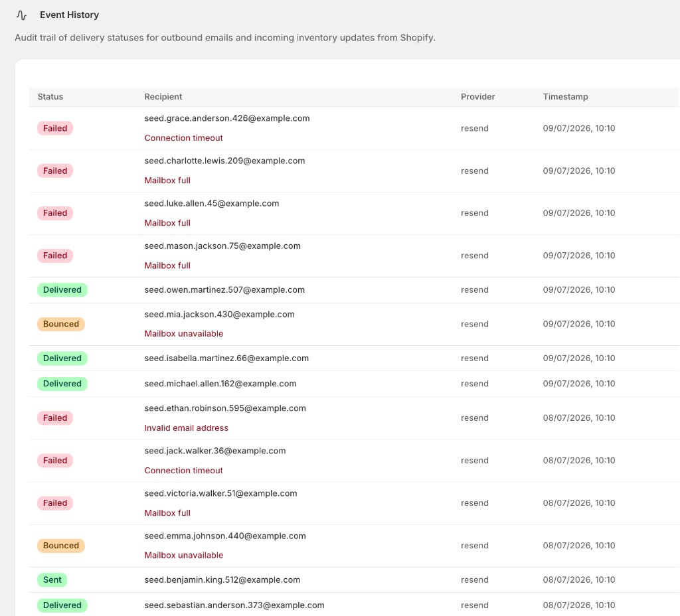Click the Event History activity icon
Image resolution: width=680 pixels, height=616 pixels.
(x=21, y=15)
